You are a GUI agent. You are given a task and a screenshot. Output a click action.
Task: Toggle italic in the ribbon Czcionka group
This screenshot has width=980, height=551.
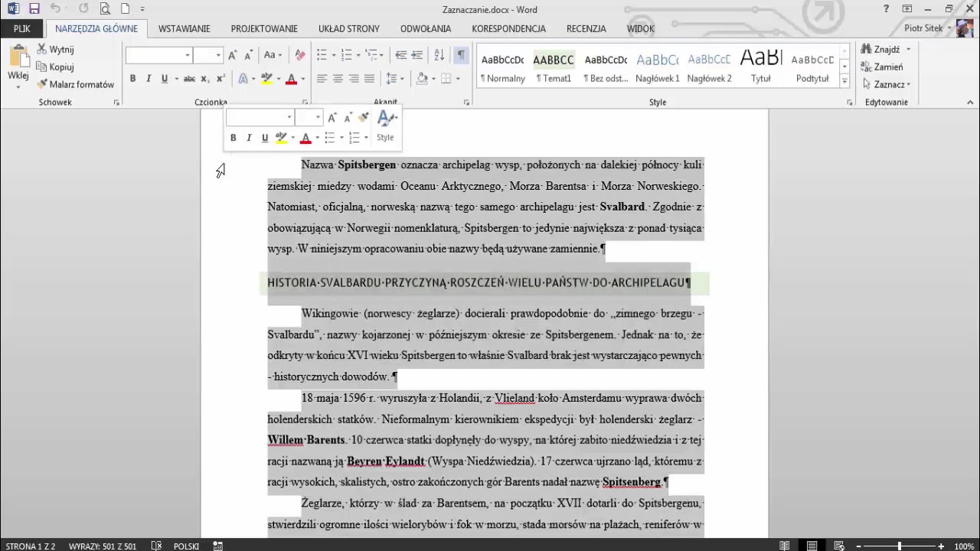pos(149,78)
